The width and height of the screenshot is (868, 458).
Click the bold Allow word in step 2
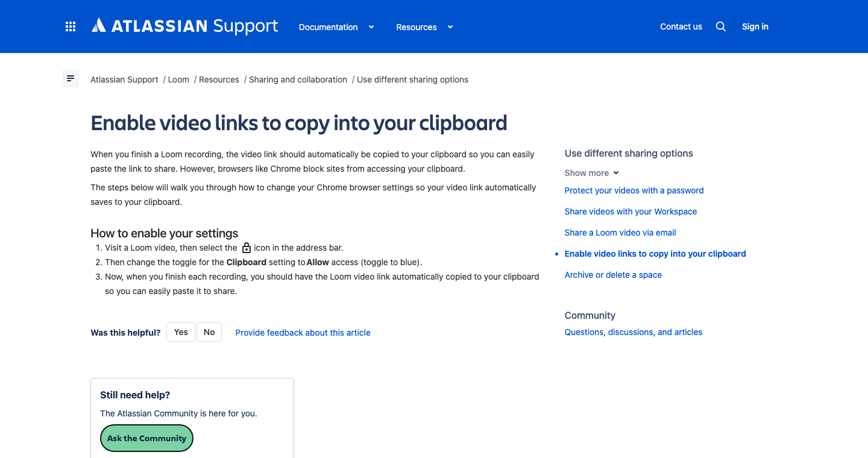(x=318, y=262)
